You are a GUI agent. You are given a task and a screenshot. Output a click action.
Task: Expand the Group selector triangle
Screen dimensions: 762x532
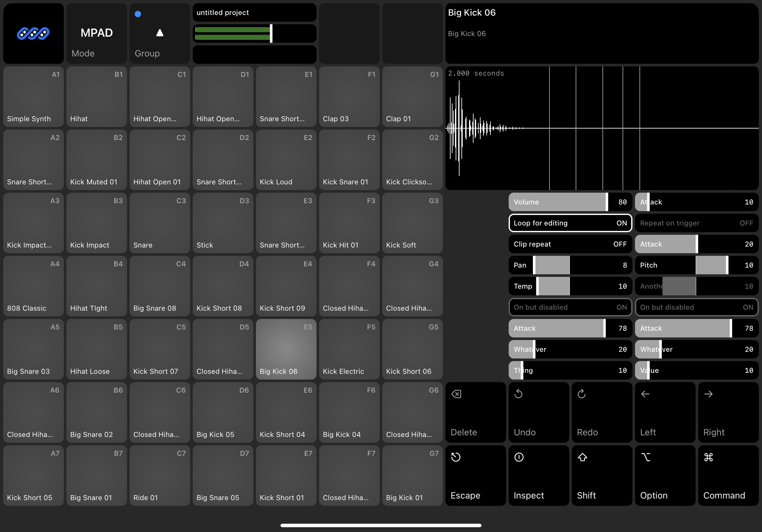tap(160, 33)
